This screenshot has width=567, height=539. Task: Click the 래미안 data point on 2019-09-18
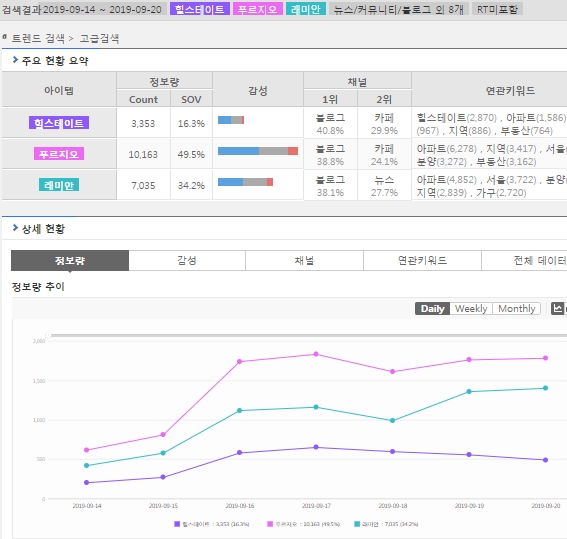(392, 420)
